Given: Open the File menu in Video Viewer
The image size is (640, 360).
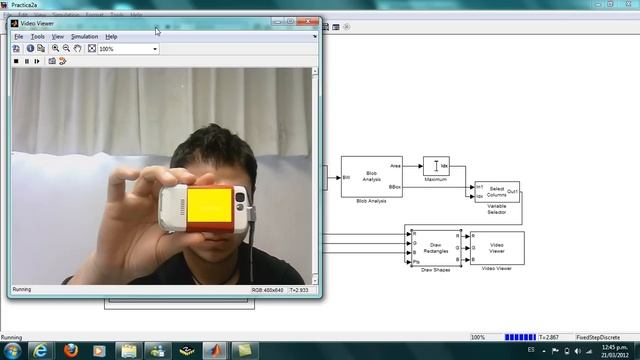Looking at the screenshot, I should pos(18,37).
